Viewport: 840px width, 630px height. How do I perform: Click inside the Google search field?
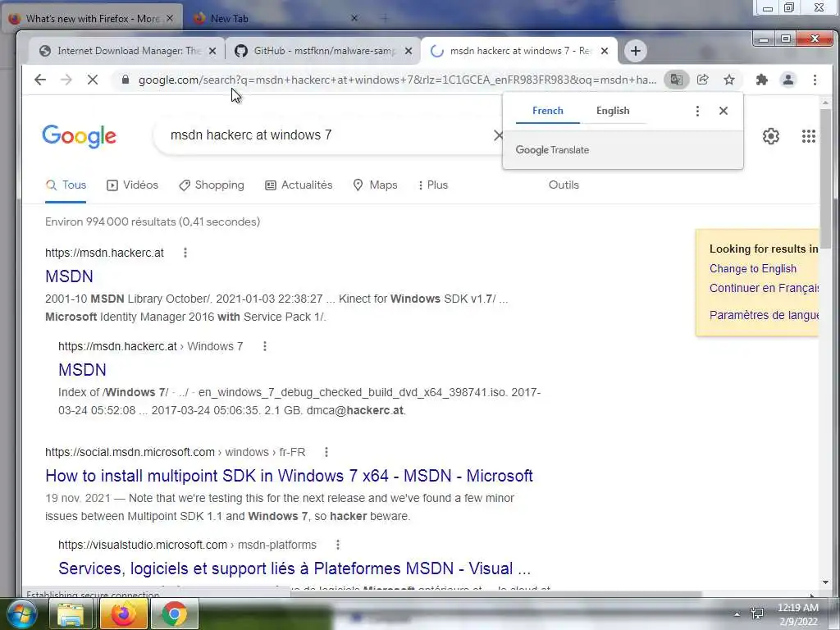point(326,135)
